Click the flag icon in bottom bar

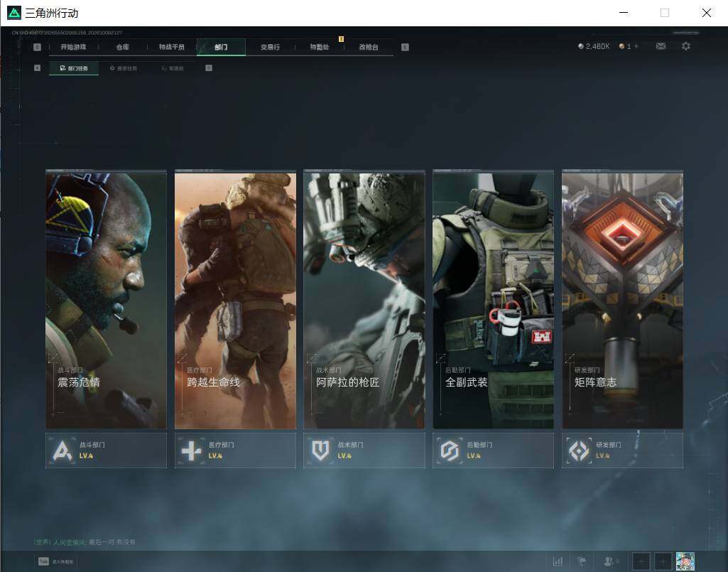pyautogui.click(x=581, y=561)
